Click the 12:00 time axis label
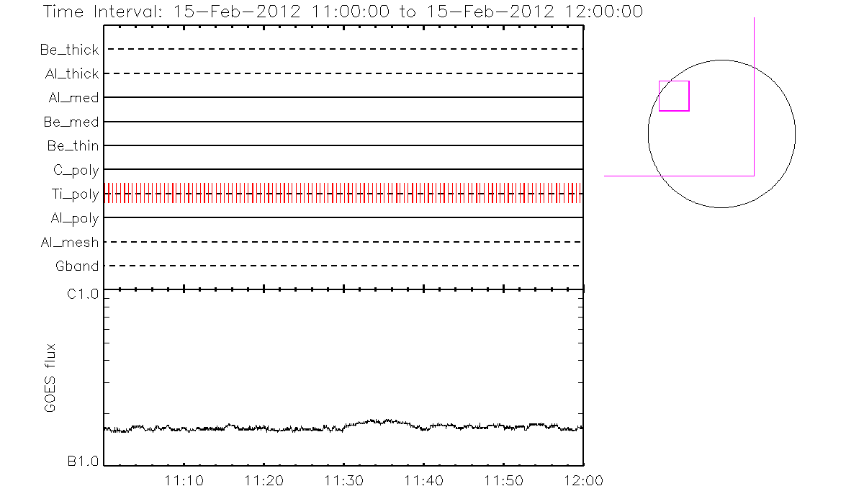The image size is (864, 504). [x=582, y=480]
